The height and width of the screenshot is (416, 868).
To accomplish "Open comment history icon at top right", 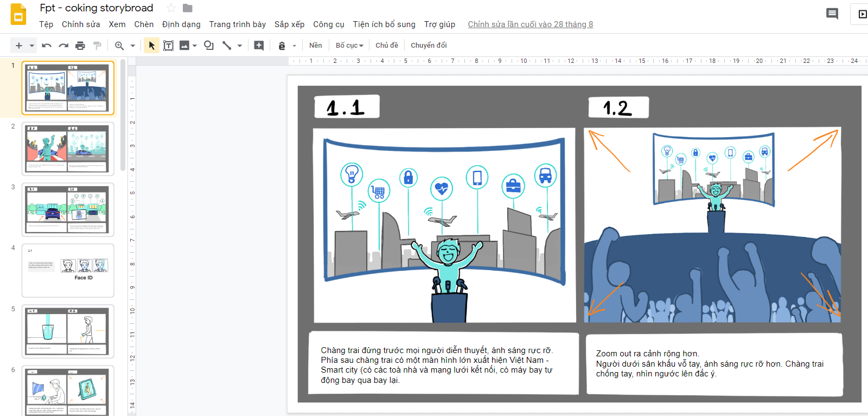I will point(832,14).
